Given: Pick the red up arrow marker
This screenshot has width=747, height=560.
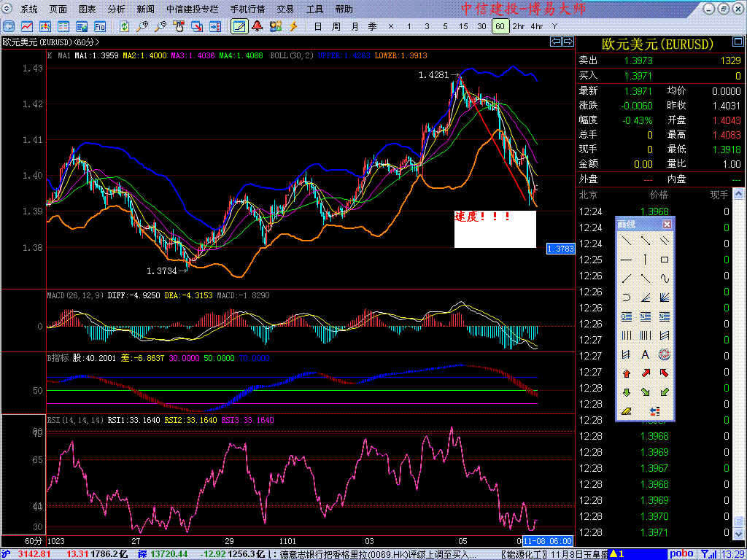Looking at the screenshot, I should tap(627, 374).
